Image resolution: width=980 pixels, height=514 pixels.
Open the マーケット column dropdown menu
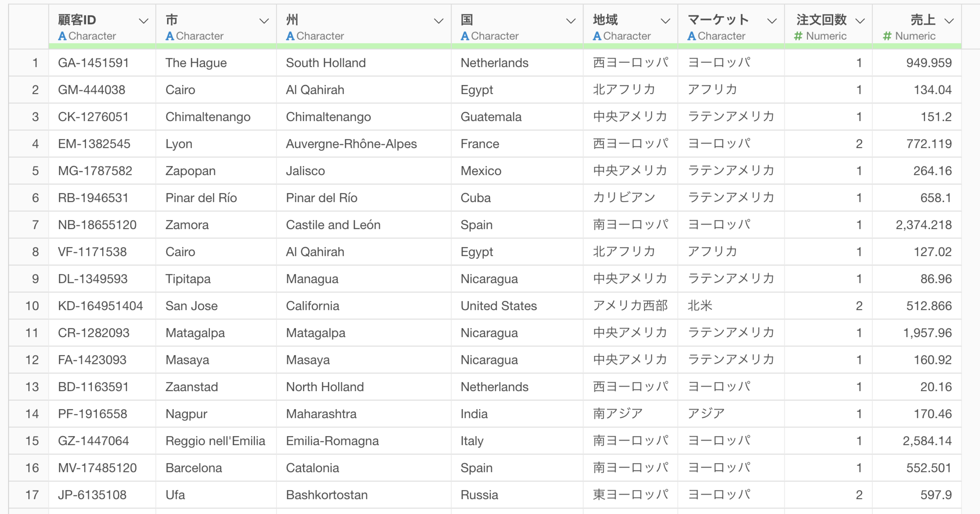(772, 21)
